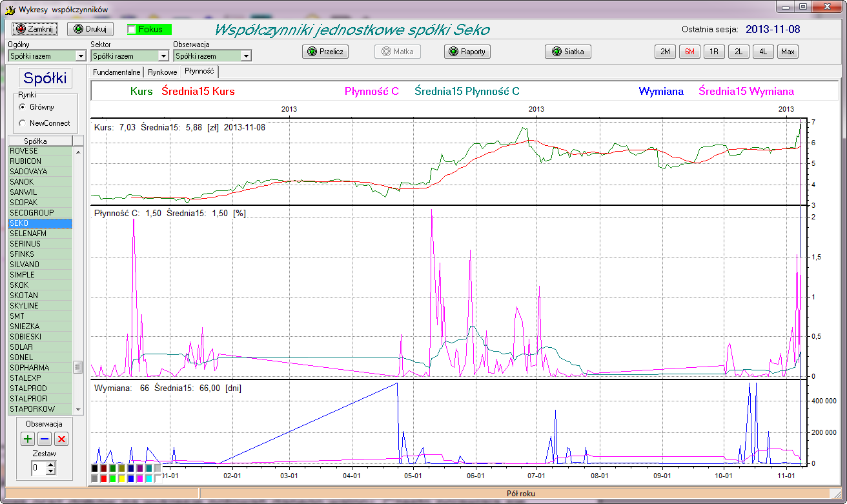Pick the black color swatch

pyautogui.click(x=95, y=469)
